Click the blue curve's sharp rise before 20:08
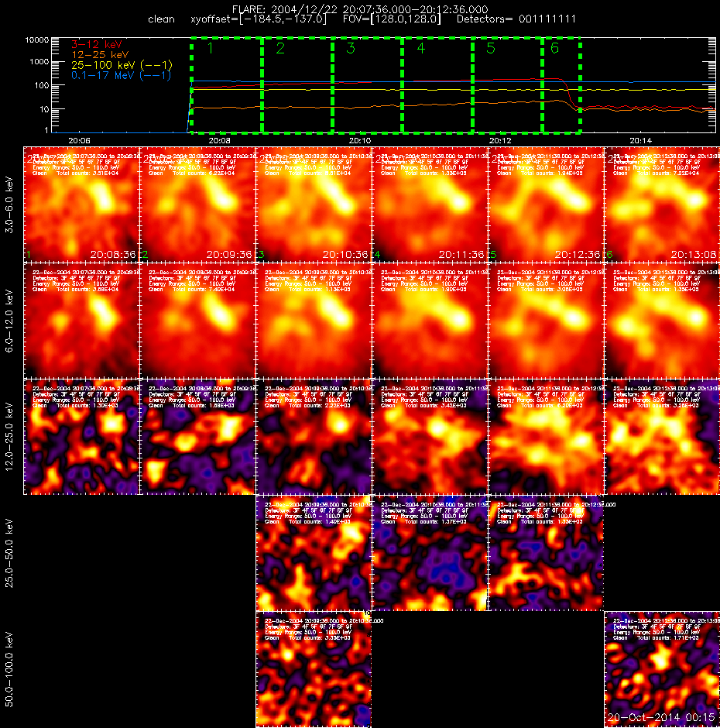Image resolution: width=720 pixels, height=728 pixels. click(190, 107)
